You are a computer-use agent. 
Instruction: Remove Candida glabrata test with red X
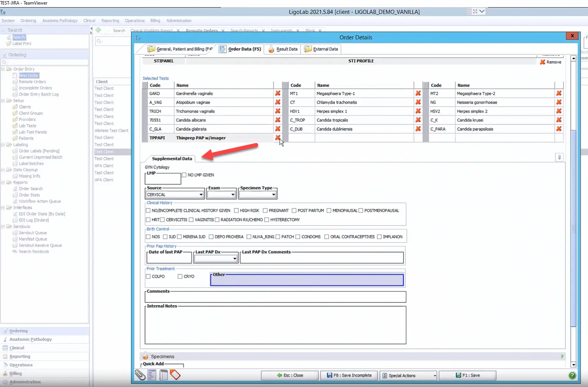(x=278, y=129)
